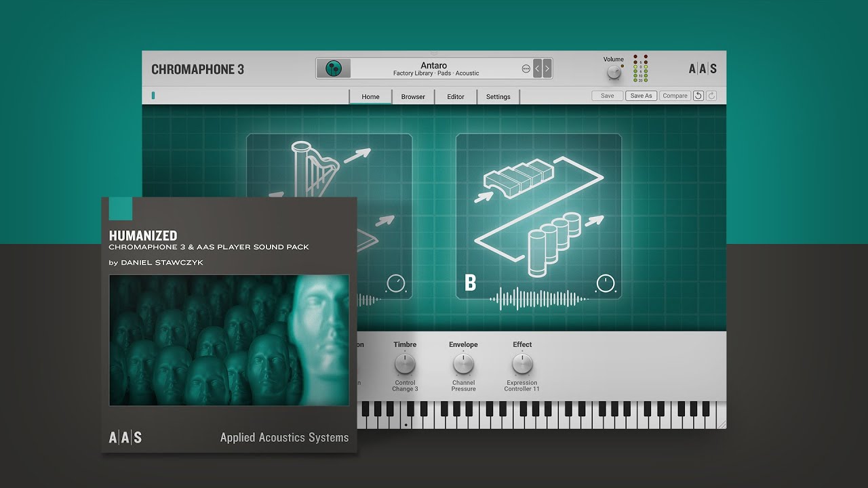Open the preset options ellipsis menu

(526, 69)
